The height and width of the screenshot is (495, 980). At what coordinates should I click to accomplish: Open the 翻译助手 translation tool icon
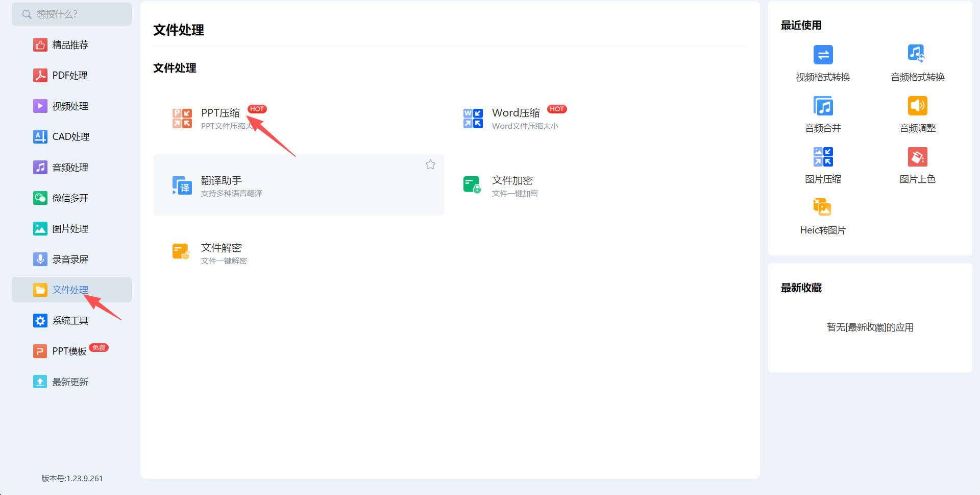point(182,185)
